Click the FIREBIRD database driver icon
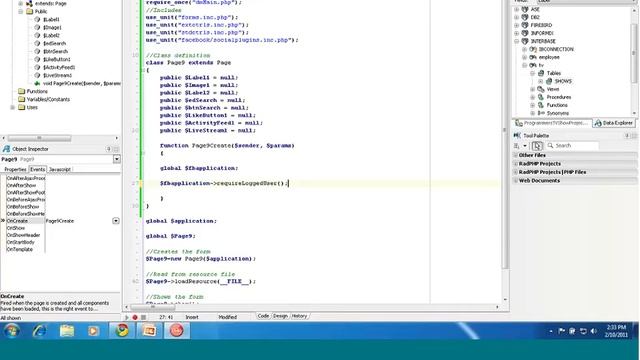Screen dimensions: 640x360 point(525,25)
